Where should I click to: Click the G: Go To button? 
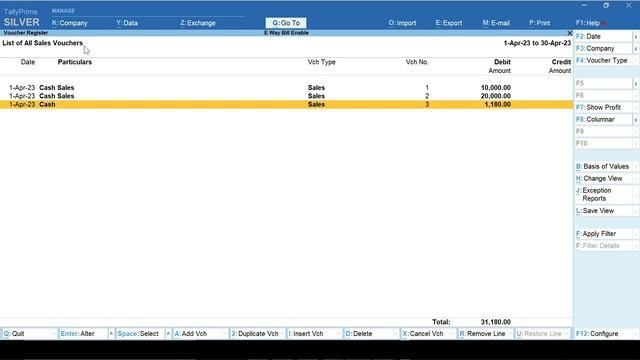pos(286,23)
